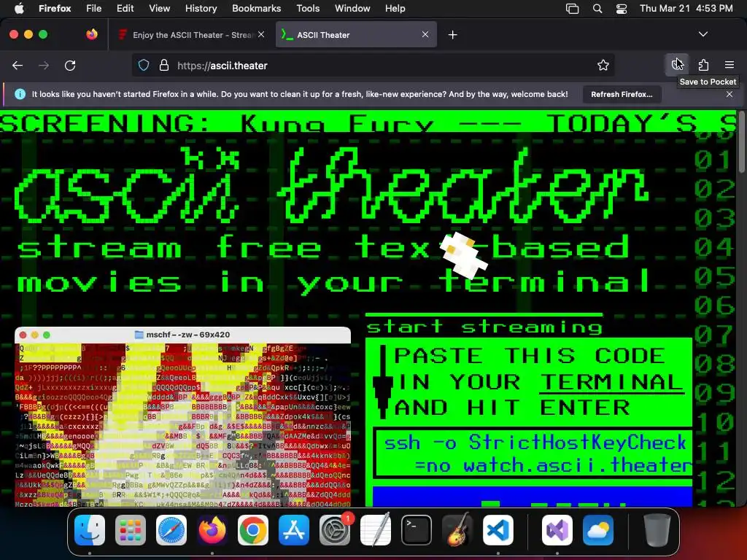Open the cloud weather app in Dock
The image size is (747, 560).
pos(598,530)
